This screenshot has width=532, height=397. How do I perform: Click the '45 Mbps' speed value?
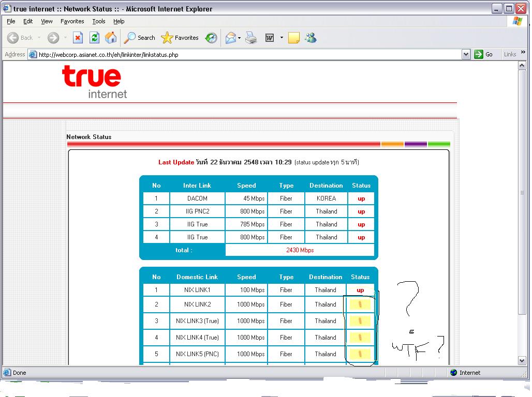click(254, 198)
